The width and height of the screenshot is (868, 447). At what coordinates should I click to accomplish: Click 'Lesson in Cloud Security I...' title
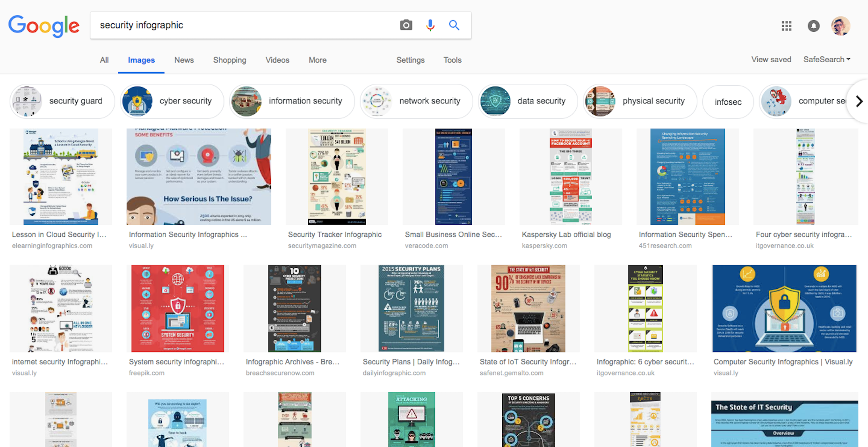59,234
